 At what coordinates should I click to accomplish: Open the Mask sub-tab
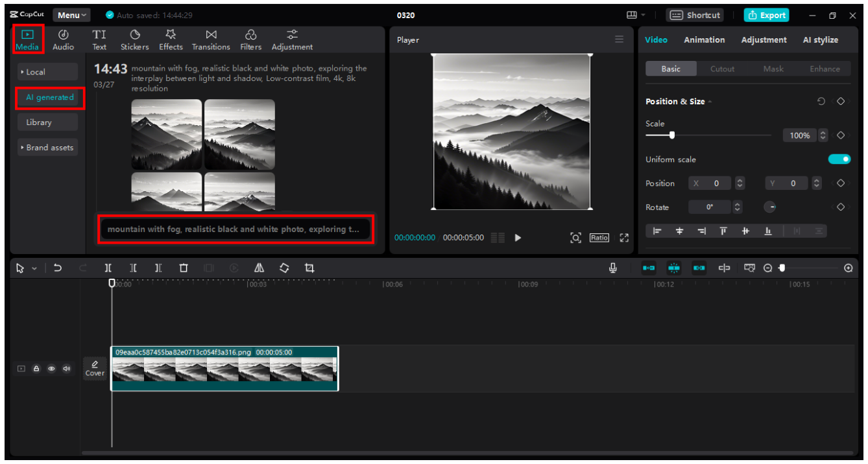click(773, 69)
